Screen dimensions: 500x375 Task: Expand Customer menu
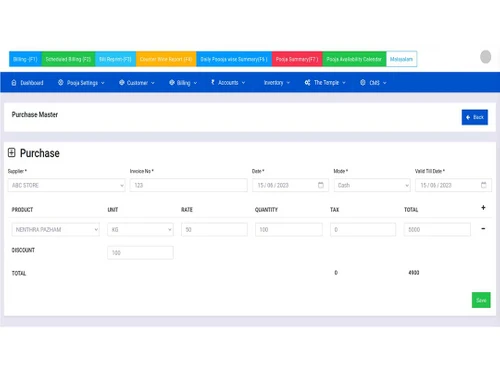tap(137, 83)
